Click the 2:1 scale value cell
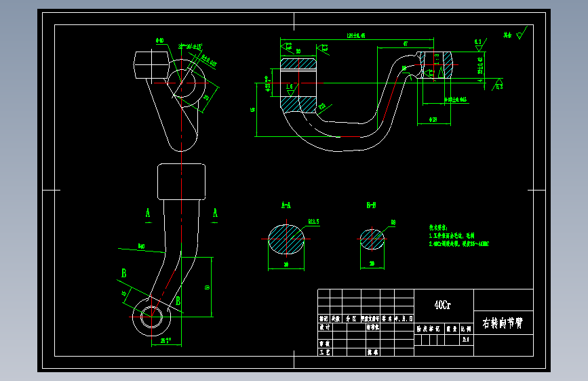Image resolution: width=588 pixels, height=381 pixels. pos(466,340)
